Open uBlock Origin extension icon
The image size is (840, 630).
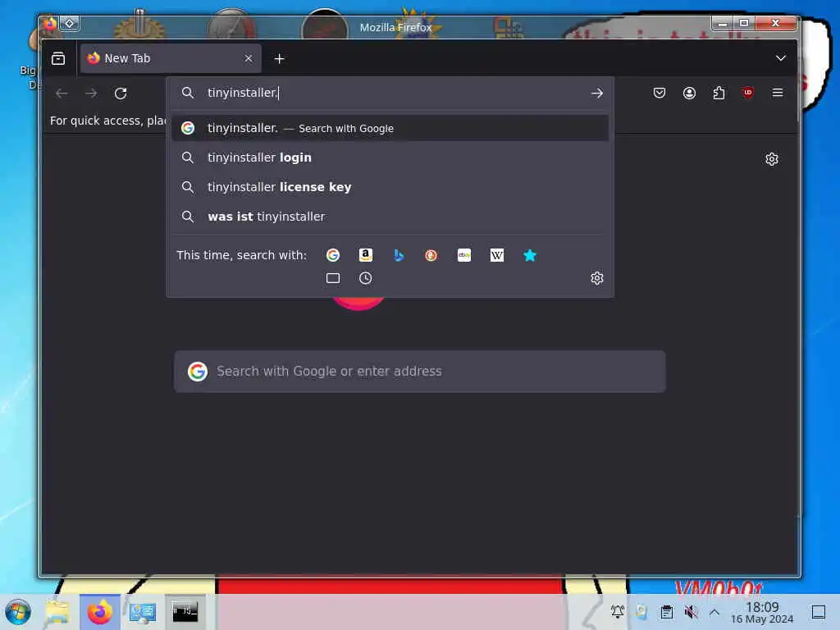[x=748, y=93]
